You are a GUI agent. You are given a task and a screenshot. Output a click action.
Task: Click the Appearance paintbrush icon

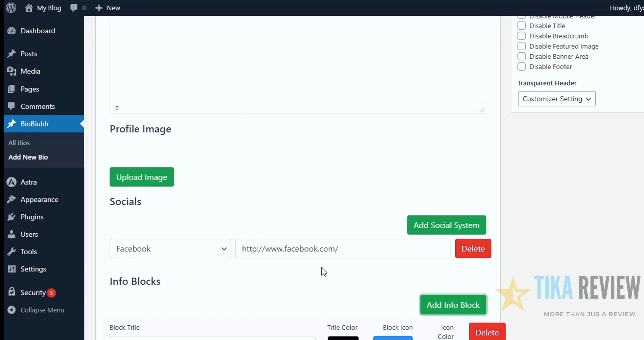(x=11, y=199)
